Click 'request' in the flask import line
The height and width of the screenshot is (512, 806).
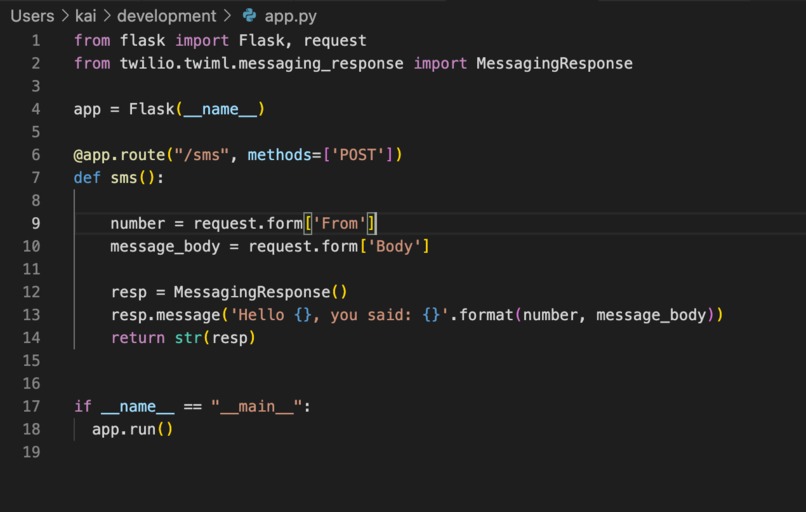pos(335,41)
